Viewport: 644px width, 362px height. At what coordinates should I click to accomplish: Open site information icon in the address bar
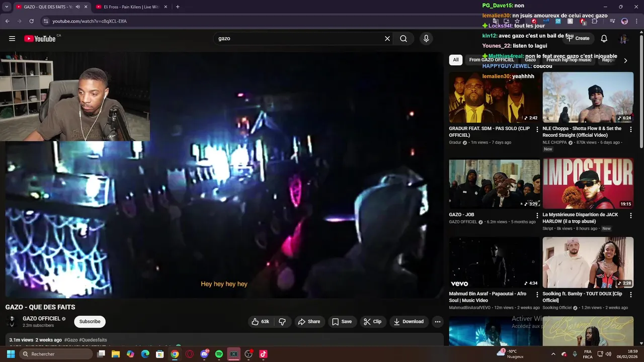click(46, 21)
